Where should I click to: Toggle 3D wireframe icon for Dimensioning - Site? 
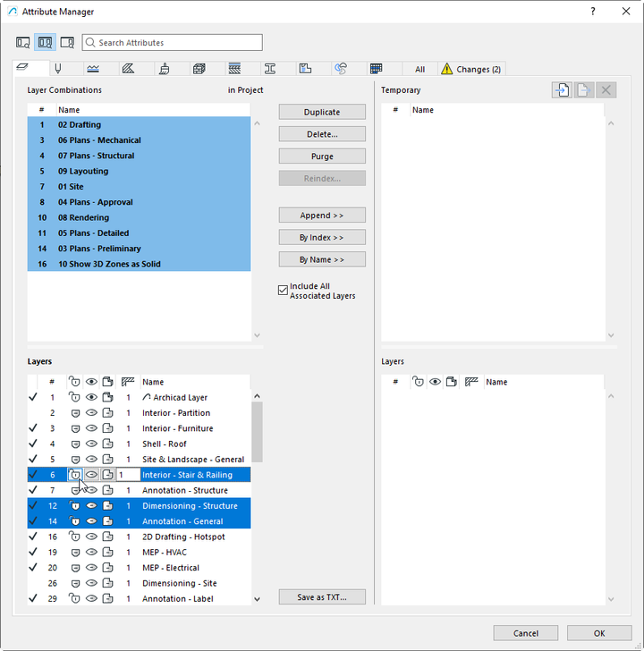(108, 583)
